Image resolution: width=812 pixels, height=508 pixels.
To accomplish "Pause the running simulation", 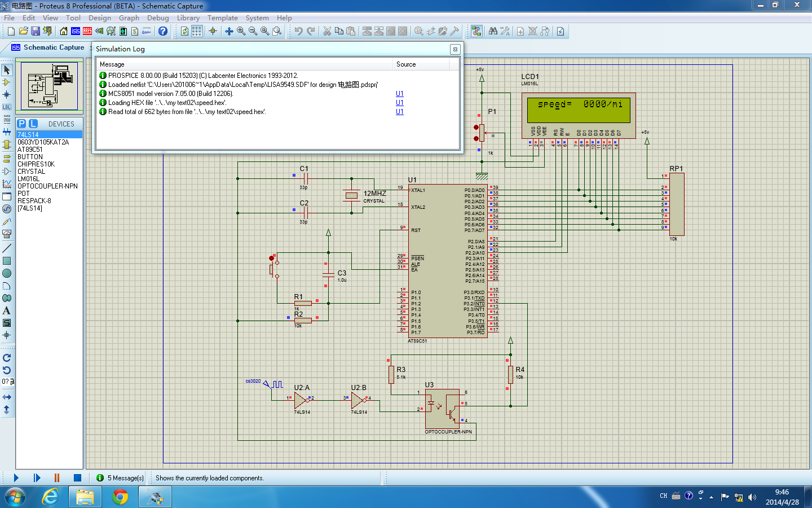I will click(x=57, y=478).
